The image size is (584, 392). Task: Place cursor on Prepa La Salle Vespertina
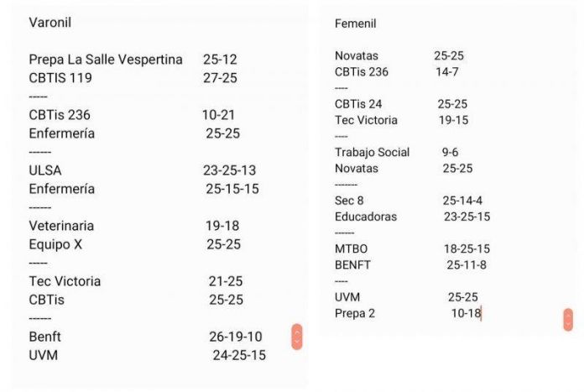click(106, 60)
